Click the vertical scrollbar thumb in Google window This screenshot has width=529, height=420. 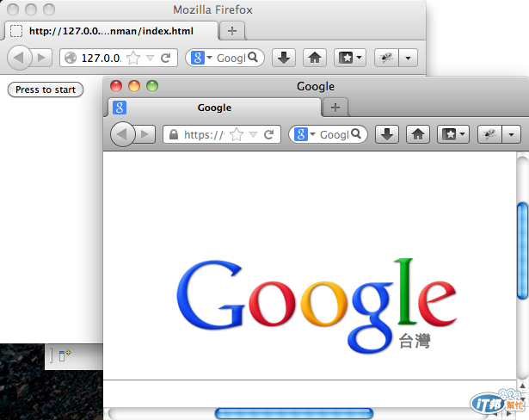[523, 250]
